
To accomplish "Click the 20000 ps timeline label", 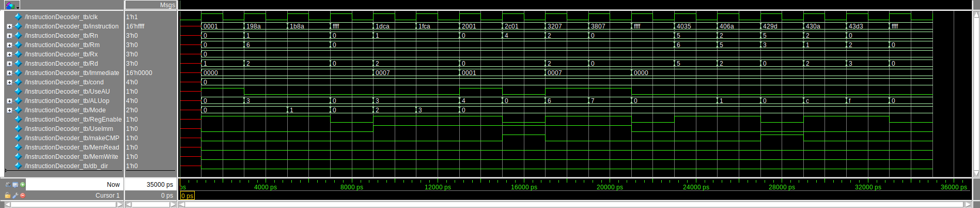I will (610, 187).
